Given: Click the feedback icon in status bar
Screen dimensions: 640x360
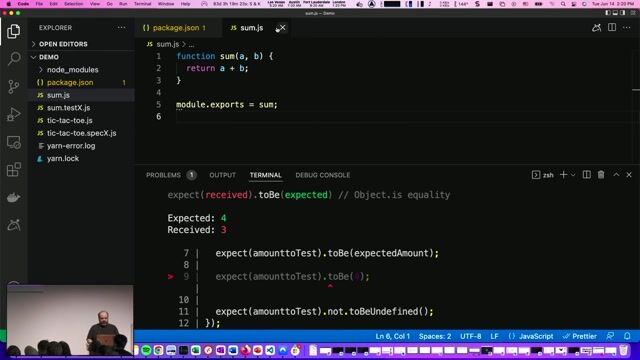Looking at the screenshot, I should click(610, 336).
